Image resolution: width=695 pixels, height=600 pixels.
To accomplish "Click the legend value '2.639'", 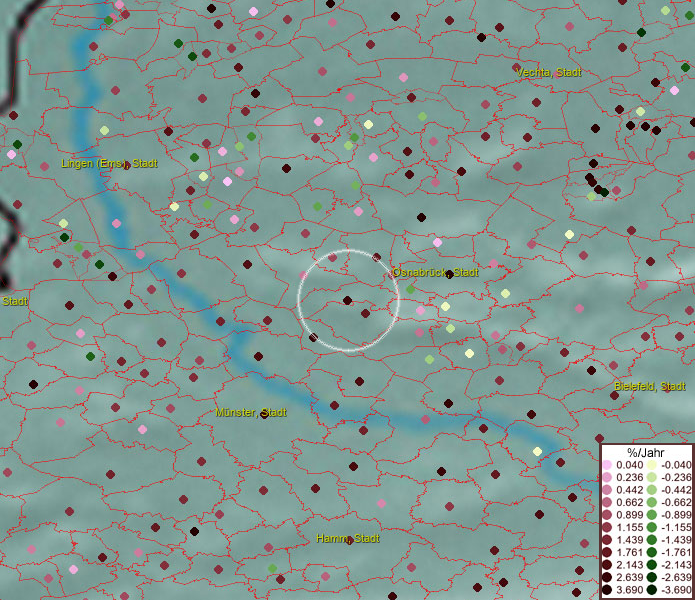I will click(x=629, y=577).
